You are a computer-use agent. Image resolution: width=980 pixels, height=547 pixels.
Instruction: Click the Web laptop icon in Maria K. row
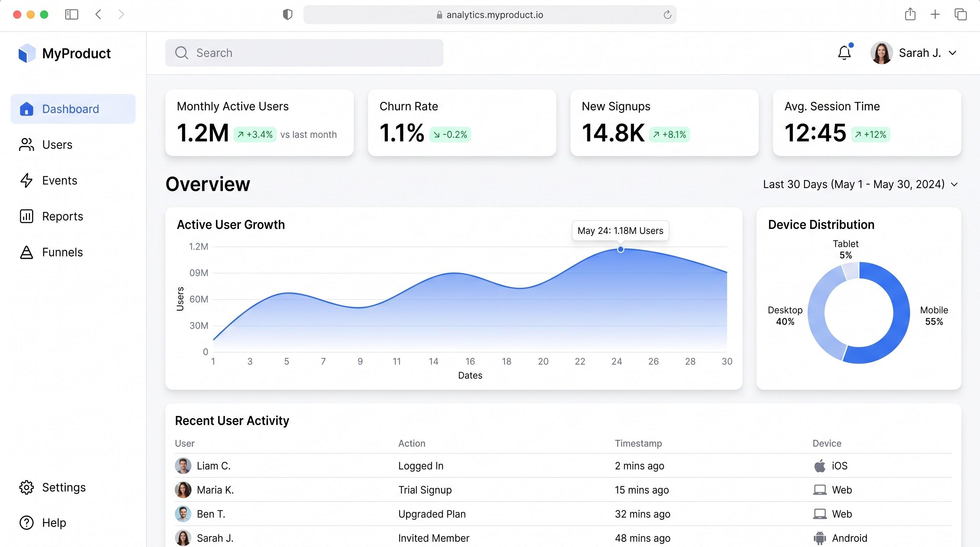(x=820, y=490)
